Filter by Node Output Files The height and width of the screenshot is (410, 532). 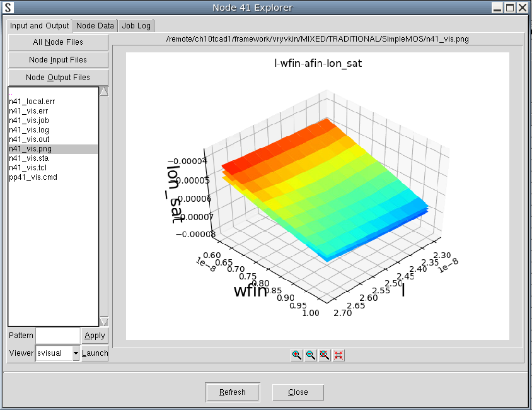tap(58, 77)
